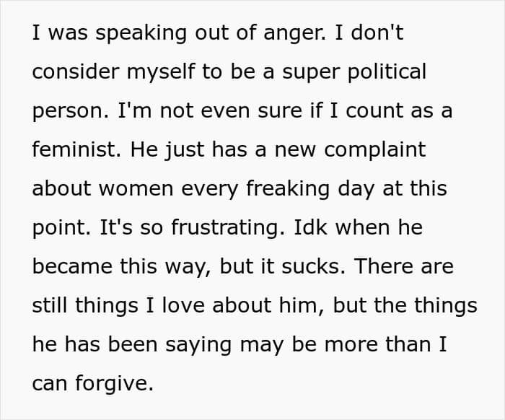This screenshot has width=505, height=420.
Task: Click the word "love"
Action: [x=183, y=305]
